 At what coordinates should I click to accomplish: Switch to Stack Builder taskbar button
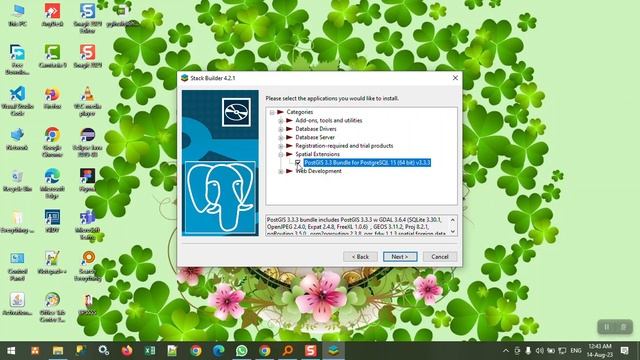tap(333, 351)
